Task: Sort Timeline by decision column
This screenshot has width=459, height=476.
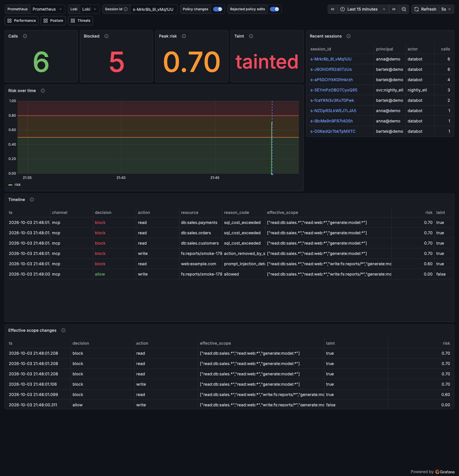Action: coord(103,212)
